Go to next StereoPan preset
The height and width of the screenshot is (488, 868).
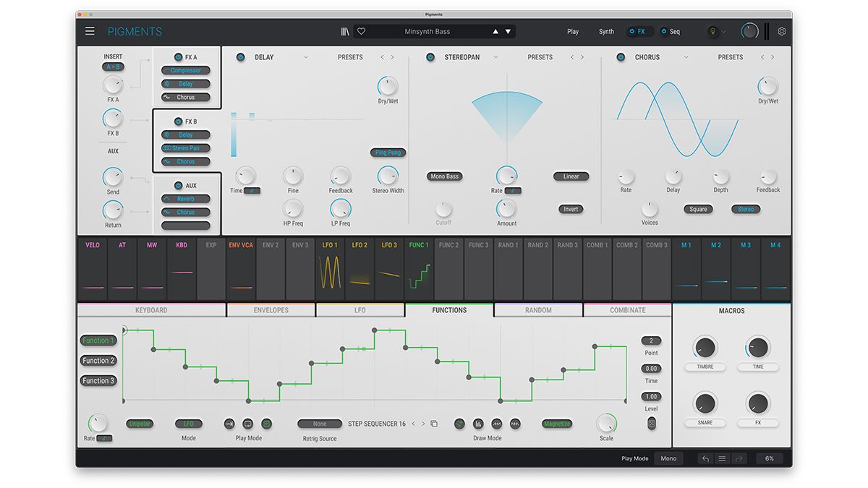tap(582, 57)
